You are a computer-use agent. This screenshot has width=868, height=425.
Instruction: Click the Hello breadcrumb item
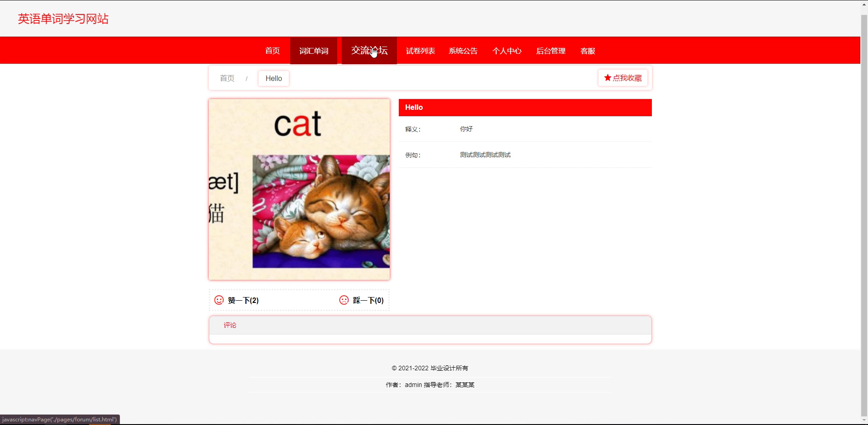click(x=274, y=78)
